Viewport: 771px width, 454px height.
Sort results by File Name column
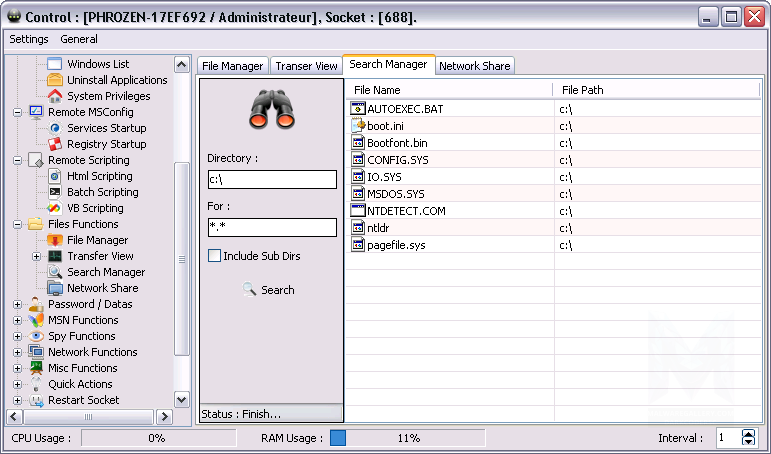coord(450,90)
